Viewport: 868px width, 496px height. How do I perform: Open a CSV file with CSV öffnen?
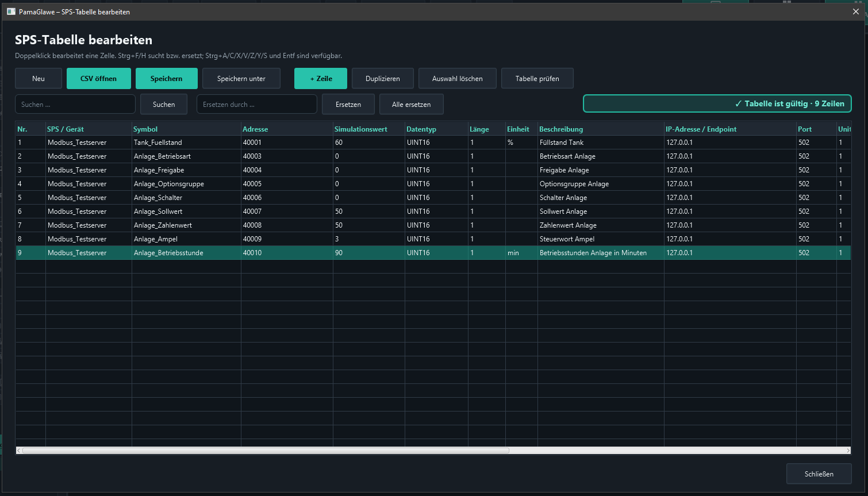click(99, 79)
